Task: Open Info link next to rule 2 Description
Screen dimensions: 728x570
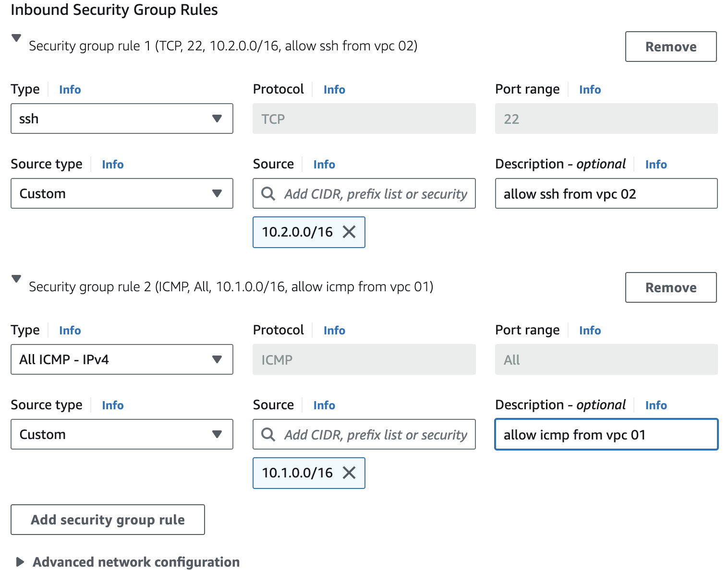Action: (656, 405)
